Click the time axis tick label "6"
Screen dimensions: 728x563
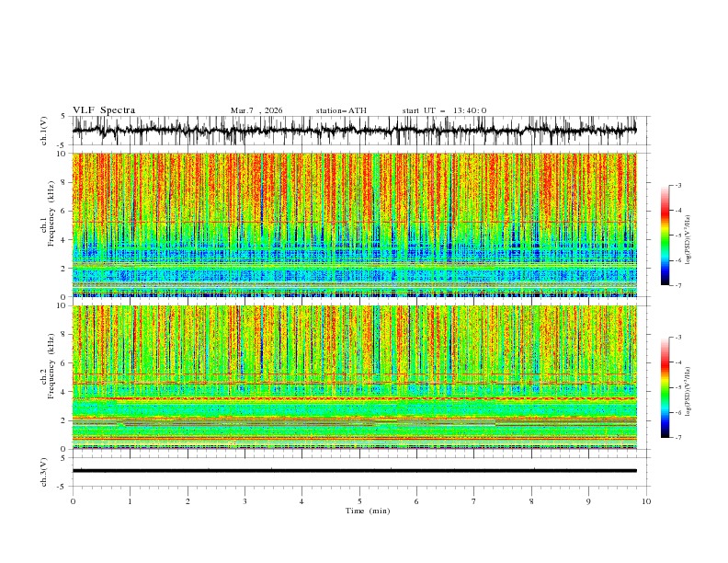pos(416,501)
